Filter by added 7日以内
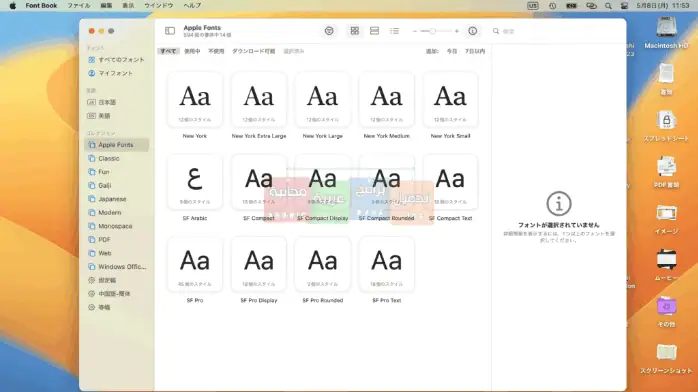The height and width of the screenshot is (392, 698). 475,51
